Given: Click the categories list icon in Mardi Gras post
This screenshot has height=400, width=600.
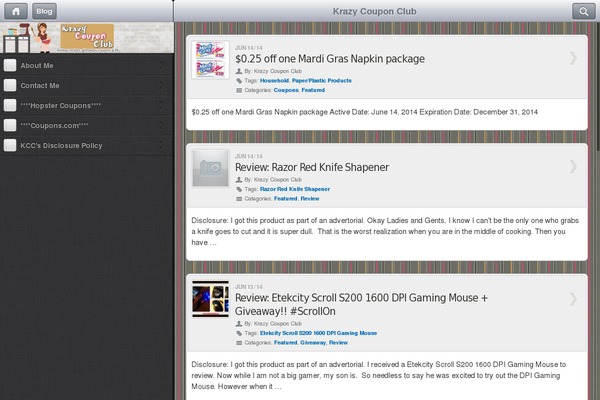Looking at the screenshot, I should (x=239, y=90).
